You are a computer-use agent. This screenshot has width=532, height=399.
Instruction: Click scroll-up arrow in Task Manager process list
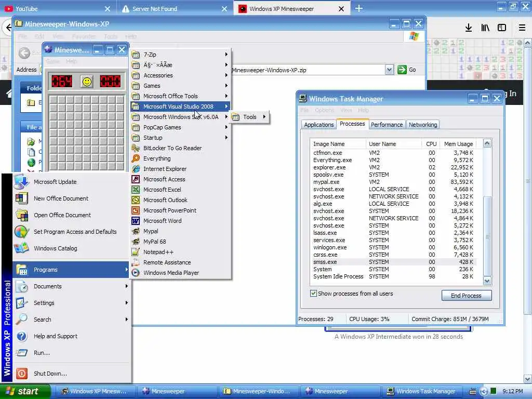click(487, 143)
